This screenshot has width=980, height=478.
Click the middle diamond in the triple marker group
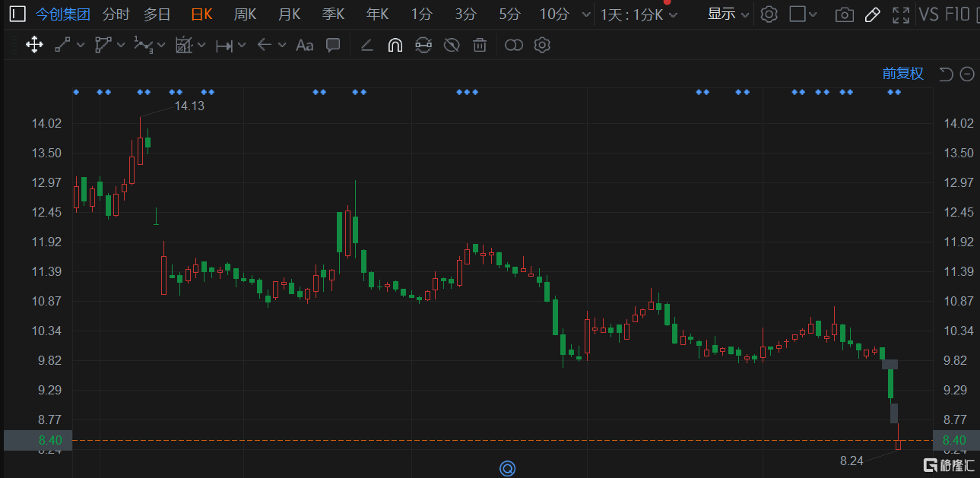tap(467, 92)
